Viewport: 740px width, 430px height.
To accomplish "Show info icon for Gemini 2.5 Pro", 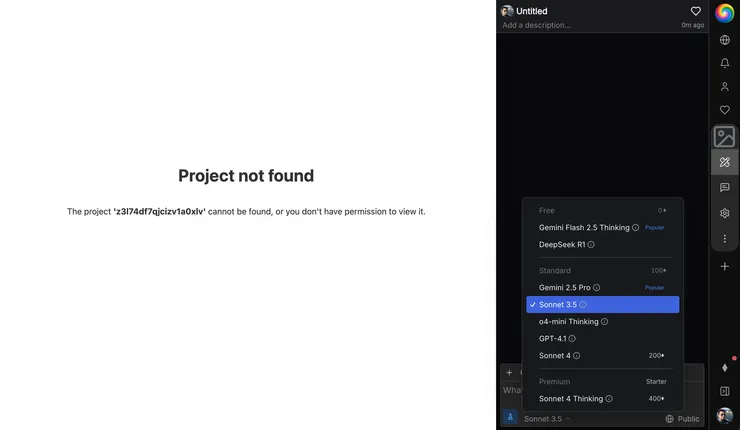I will click(x=597, y=287).
